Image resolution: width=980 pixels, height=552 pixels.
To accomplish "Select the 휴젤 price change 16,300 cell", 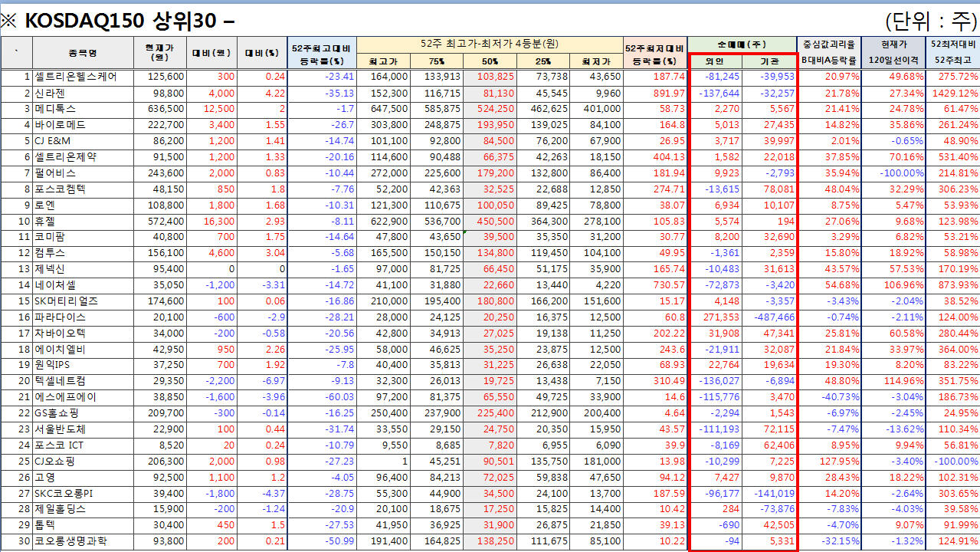I will click(x=211, y=221).
